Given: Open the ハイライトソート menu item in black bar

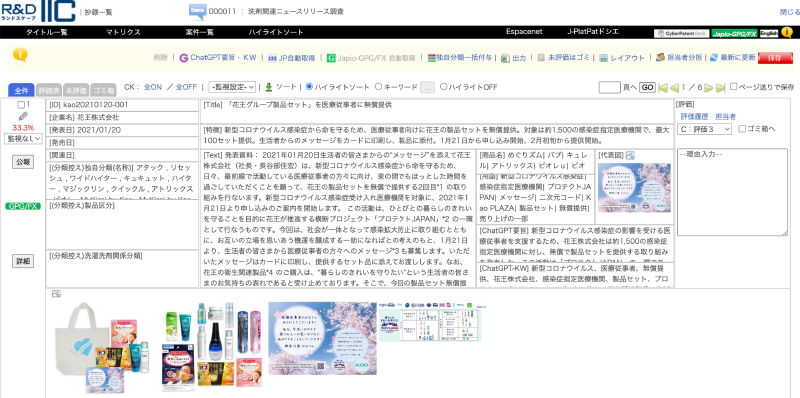Looking at the screenshot, I should [x=276, y=32].
